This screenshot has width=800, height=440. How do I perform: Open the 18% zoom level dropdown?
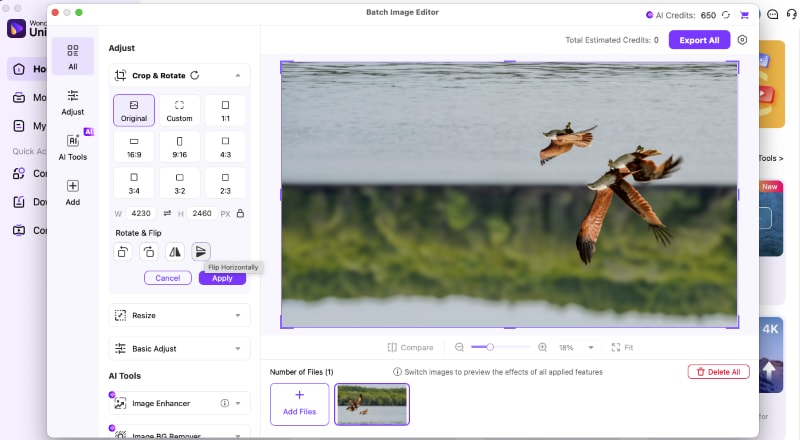click(x=577, y=348)
